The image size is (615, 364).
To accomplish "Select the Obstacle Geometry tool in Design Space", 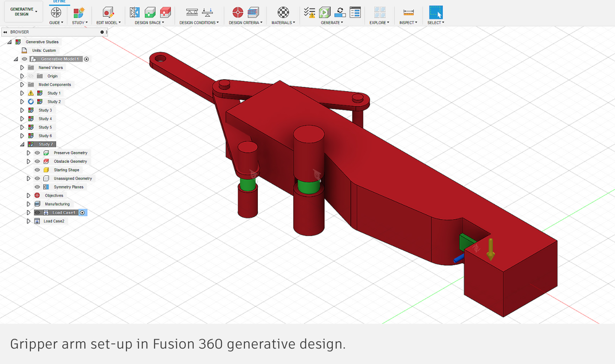I will (165, 12).
